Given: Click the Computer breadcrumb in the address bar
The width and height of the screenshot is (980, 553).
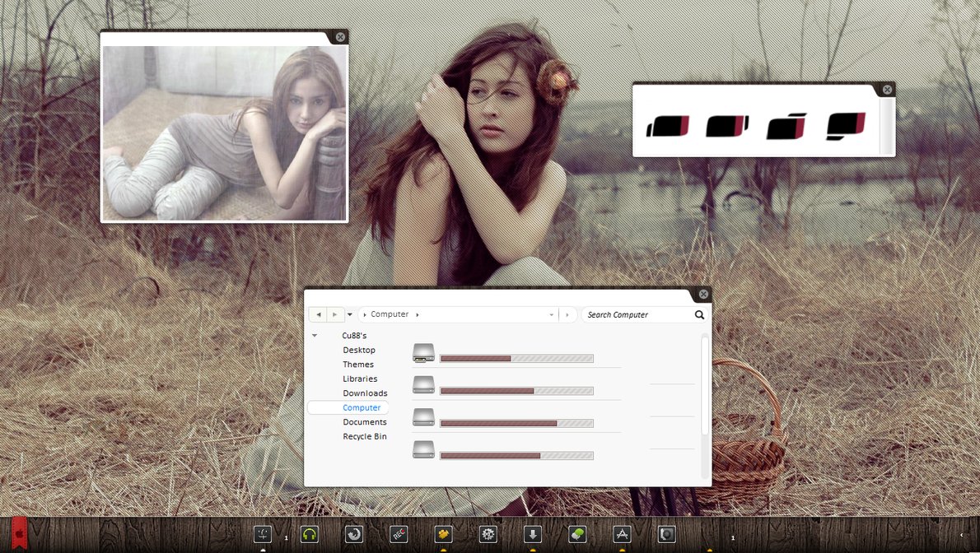Looking at the screenshot, I should point(390,314).
